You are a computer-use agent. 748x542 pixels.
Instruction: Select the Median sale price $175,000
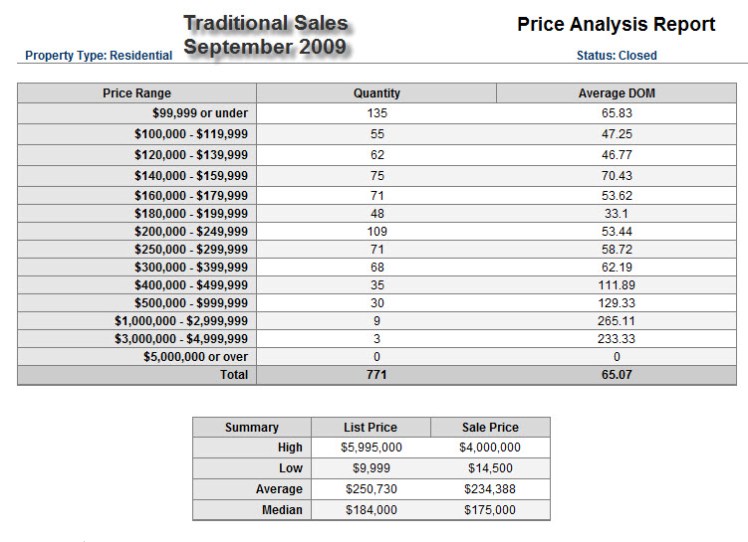click(489, 510)
